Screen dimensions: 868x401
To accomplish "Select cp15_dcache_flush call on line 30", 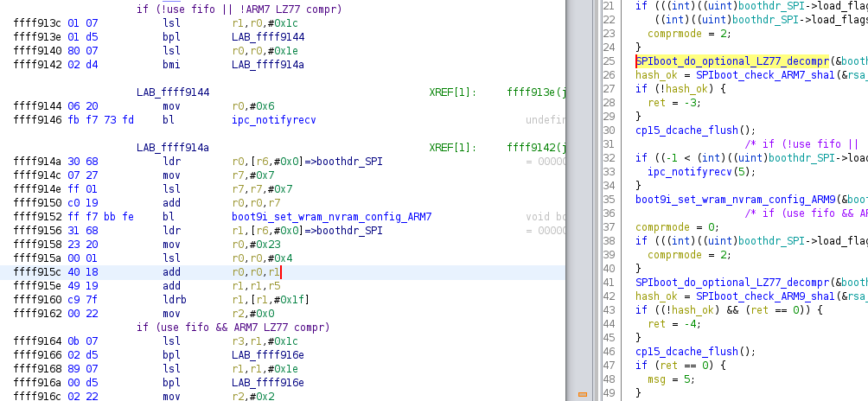I will click(683, 130).
